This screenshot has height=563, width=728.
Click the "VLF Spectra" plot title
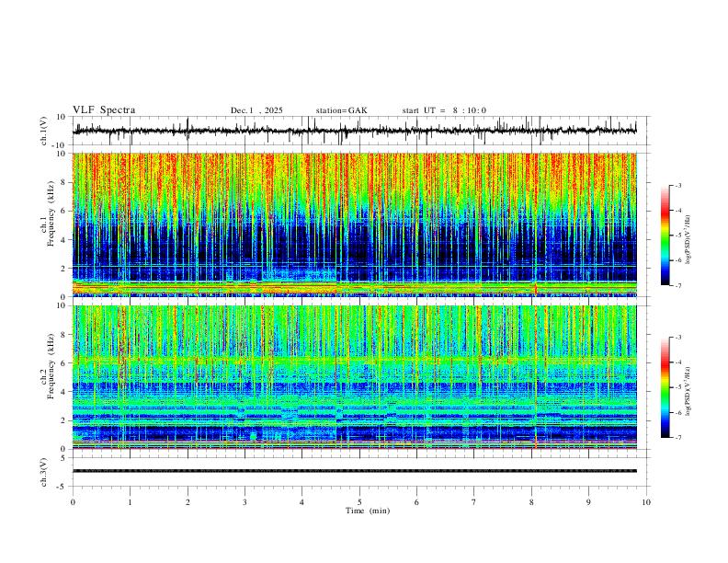(x=104, y=110)
